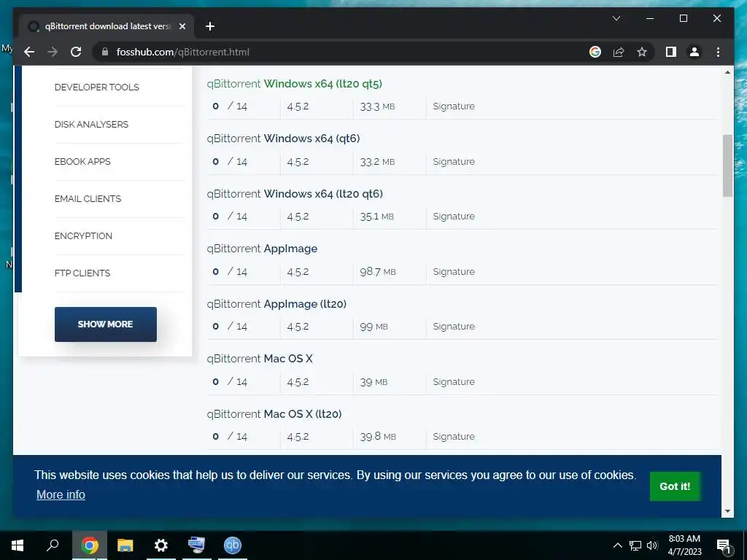
Task: Open Settings gear in the taskbar
Action: pos(161,545)
